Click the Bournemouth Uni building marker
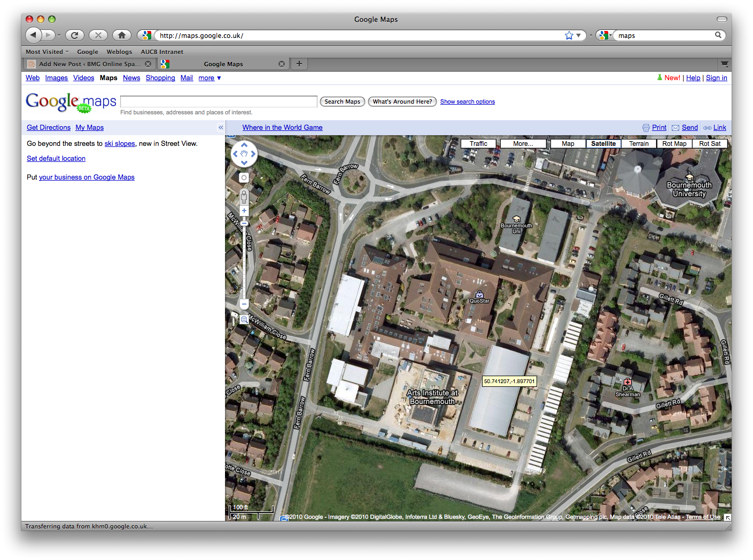Screen dimensions: 753x560 pyautogui.click(x=516, y=219)
